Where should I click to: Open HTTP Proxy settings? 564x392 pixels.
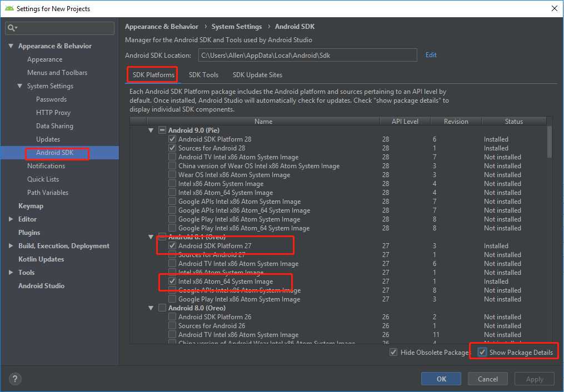pyautogui.click(x=53, y=113)
